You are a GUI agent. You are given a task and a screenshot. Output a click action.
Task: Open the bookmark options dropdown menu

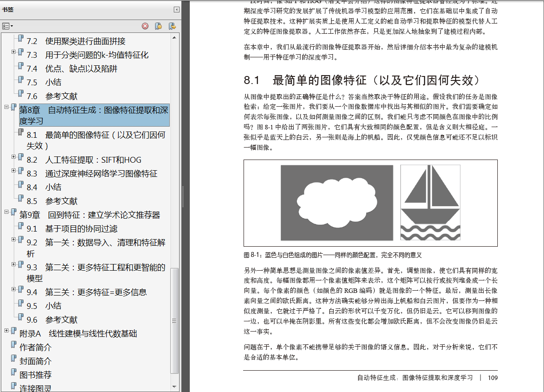8,26
